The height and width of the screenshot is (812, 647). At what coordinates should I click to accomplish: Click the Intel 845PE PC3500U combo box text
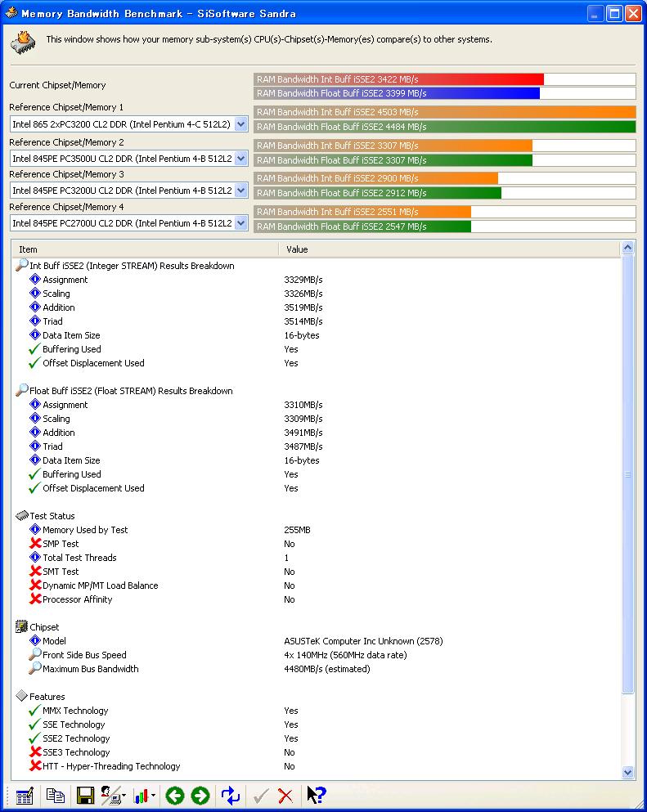(122, 159)
